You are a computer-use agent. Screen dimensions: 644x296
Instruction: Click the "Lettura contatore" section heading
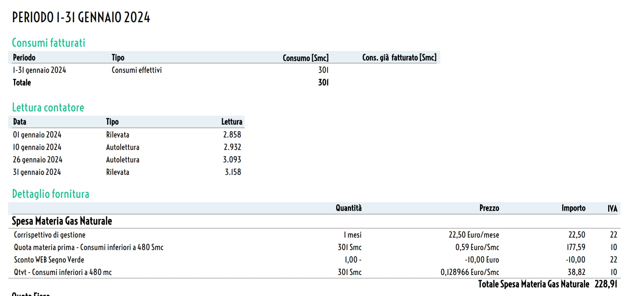tap(48, 107)
